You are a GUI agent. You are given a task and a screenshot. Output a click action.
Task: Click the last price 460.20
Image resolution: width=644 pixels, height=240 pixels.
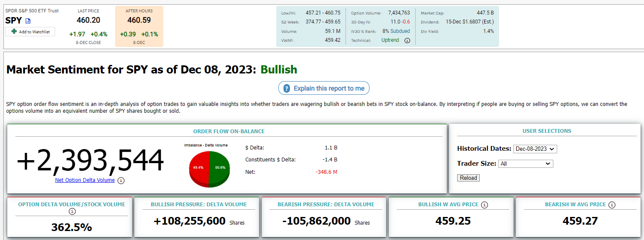(x=89, y=20)
